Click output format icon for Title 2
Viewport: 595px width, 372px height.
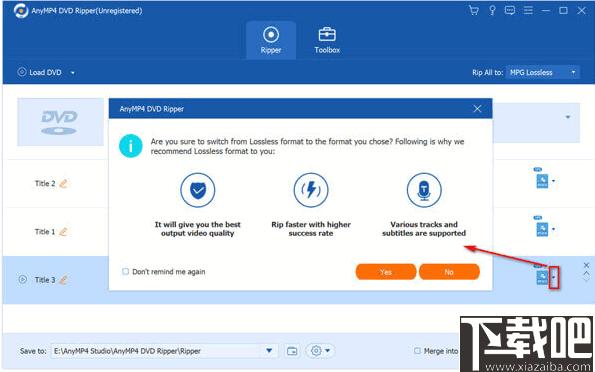point(542,181)
